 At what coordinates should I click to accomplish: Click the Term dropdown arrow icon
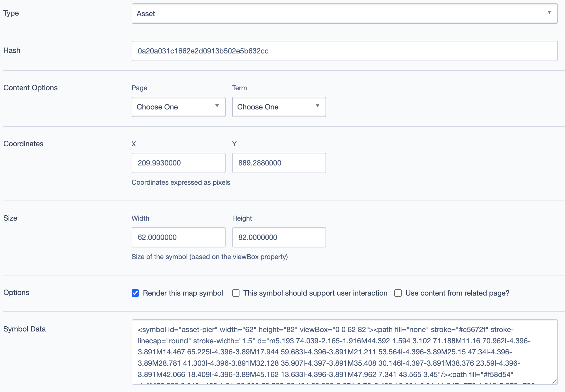tap(318, 106)
